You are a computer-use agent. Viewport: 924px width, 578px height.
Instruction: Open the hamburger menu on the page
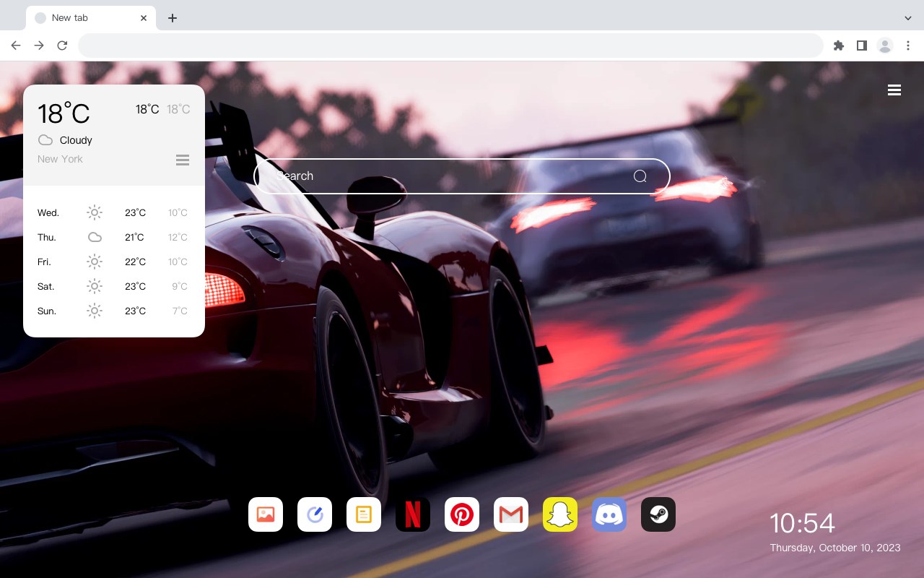point(894,90)
